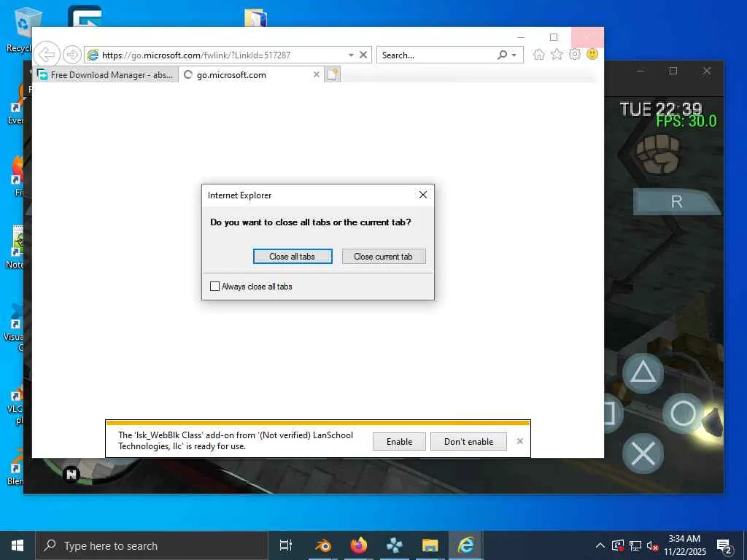Tap the cross button in the game window
The width and height of the screenshot is (747, 560).
click(643, 454)
